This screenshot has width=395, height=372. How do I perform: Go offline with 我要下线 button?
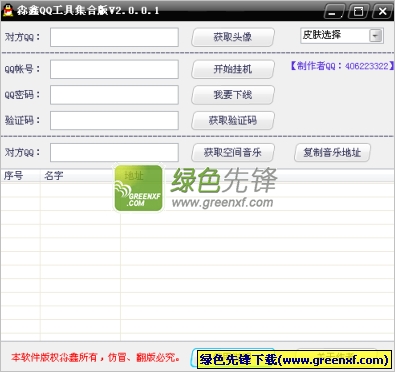point(233,95)
